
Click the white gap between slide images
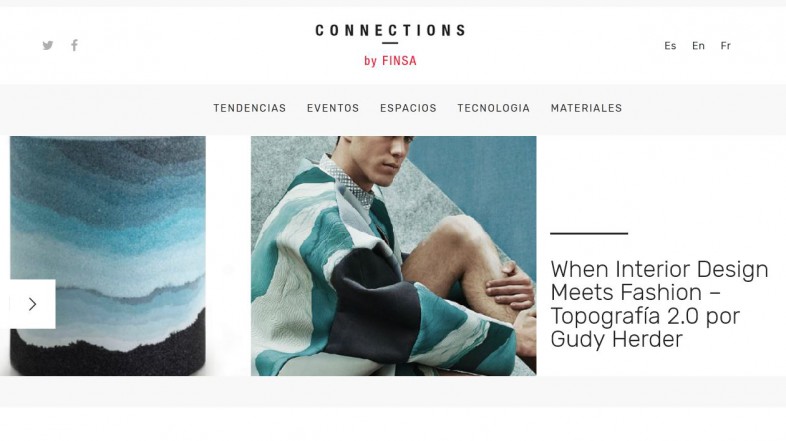(229, 256)
